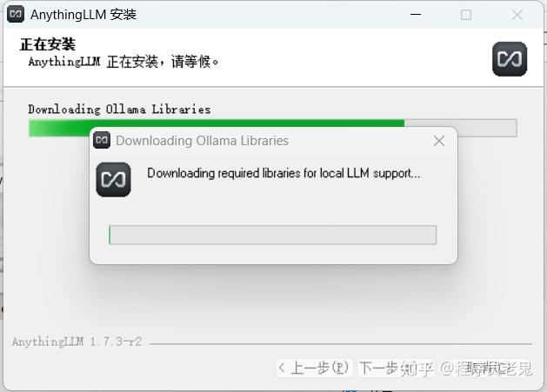Click the 下一步 next button
Screen dimensions: 547x392
(x=396, y=368)
